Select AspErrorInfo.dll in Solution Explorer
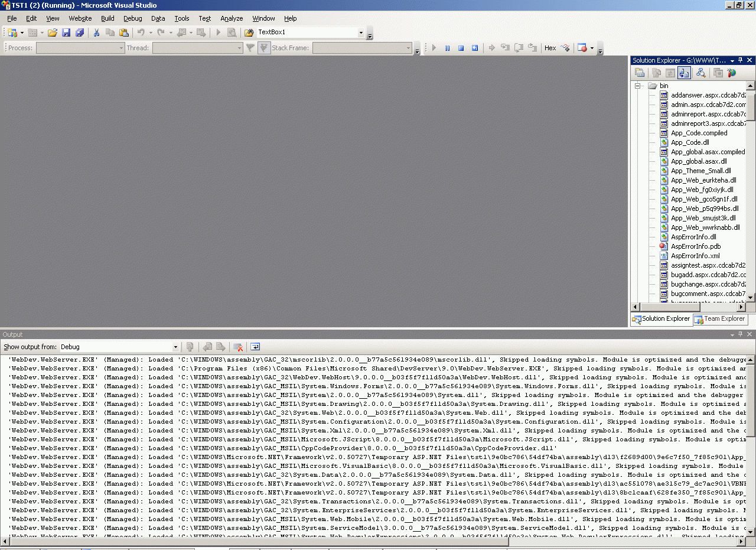 point(693,237)
